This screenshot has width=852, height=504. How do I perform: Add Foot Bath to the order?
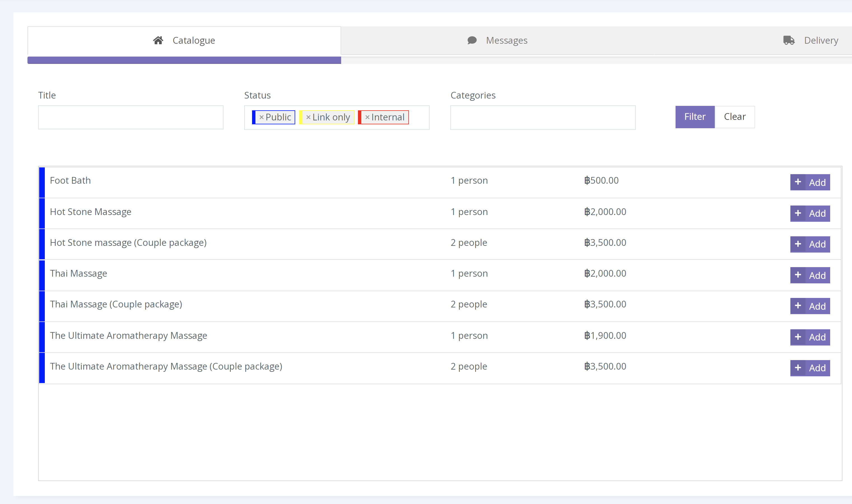pos(810,182)
